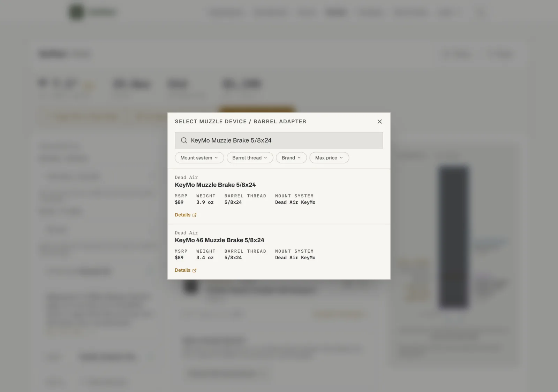Click Dead Air KeyMo mount value for KeyMo 46
558x392 pixels.
pos(295,258)
